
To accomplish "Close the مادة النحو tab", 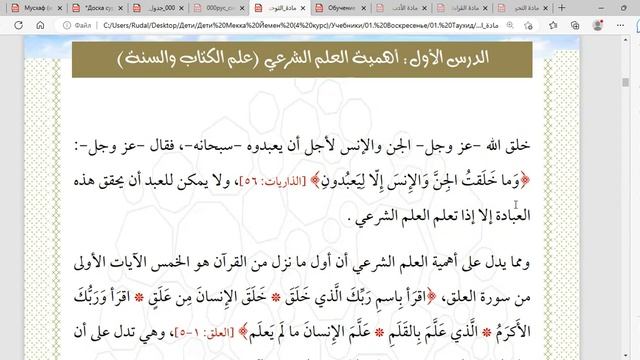I will (x=546, y=8).
